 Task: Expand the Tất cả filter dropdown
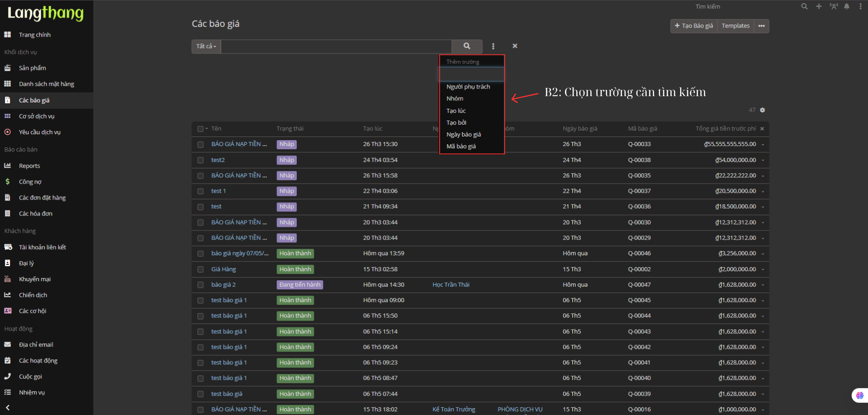206,46
